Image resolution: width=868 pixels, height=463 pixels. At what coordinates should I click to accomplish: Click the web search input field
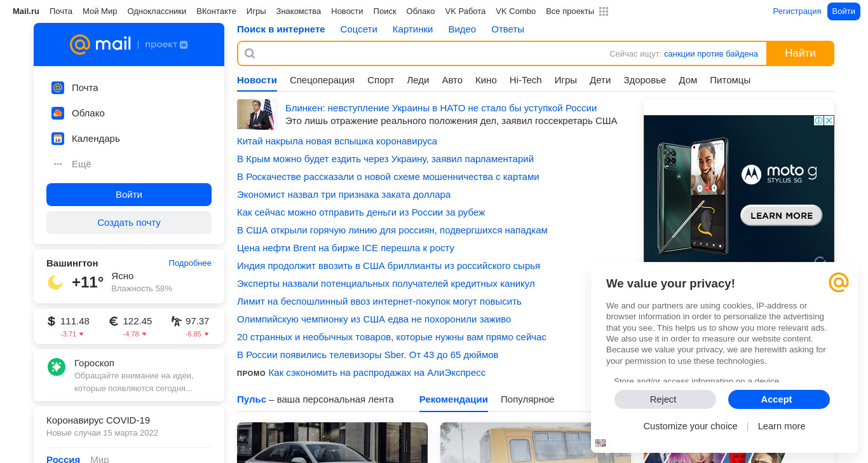(x=502, y=53)
